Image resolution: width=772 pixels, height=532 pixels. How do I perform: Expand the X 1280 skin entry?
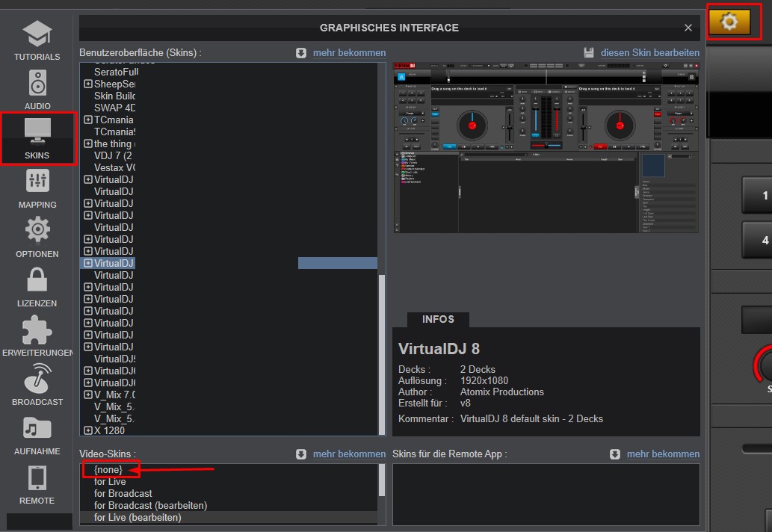click(x=88, y=430)
